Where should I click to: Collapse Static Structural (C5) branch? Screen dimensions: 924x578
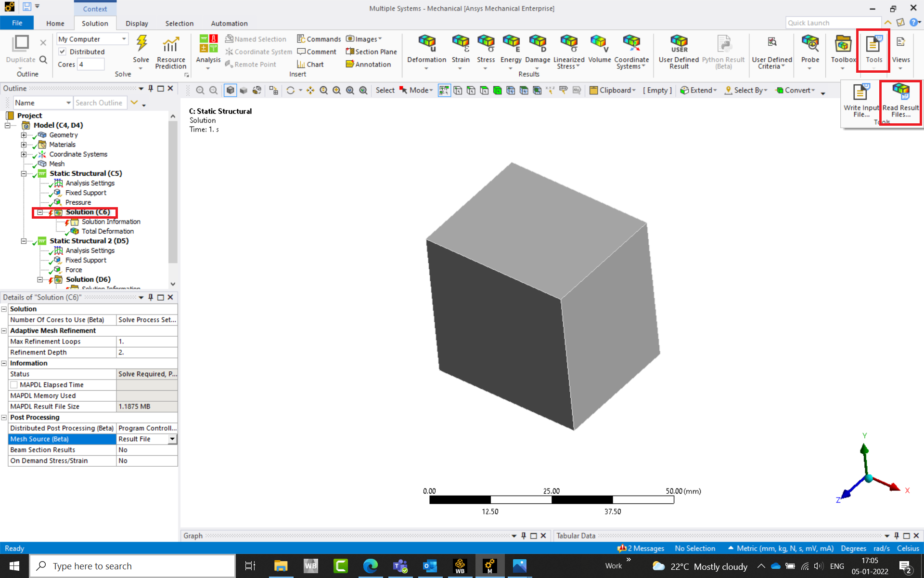pyautogui.click(x=24, y=173)
